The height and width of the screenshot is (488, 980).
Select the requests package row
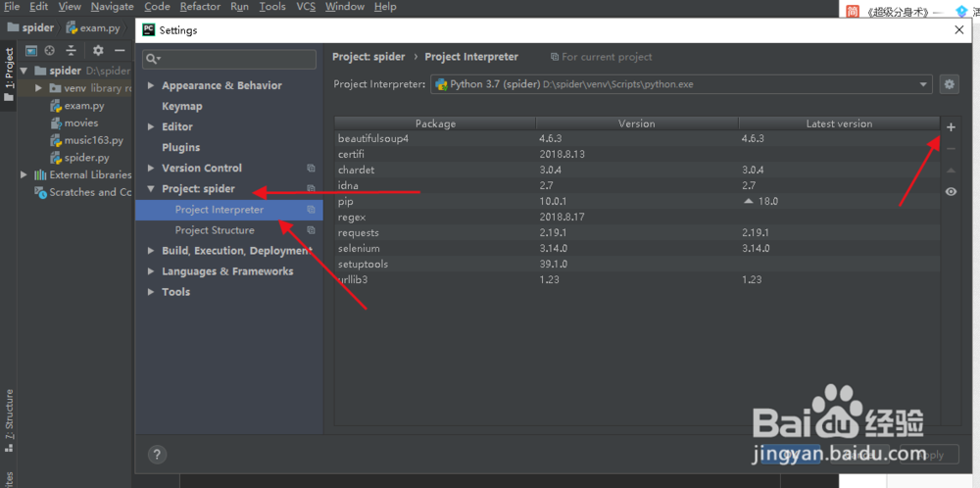637,233
